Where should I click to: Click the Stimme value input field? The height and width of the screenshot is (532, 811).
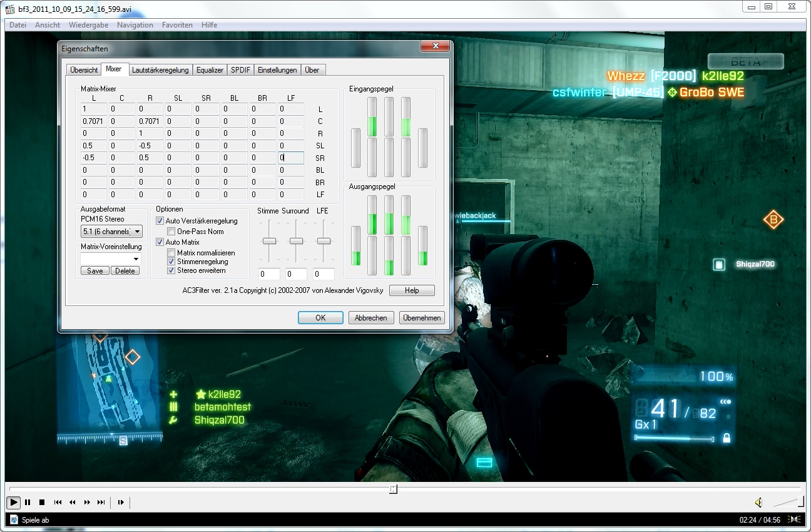(x=269, y=274)
